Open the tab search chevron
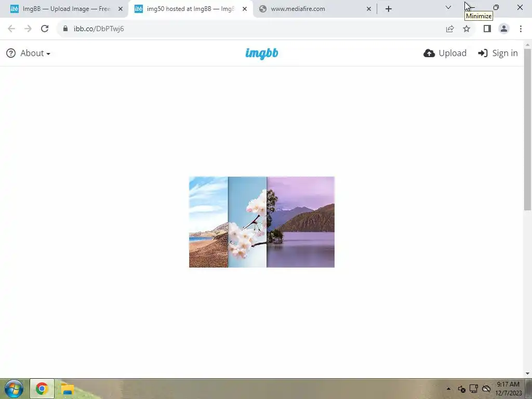 (x=448, y=7)
